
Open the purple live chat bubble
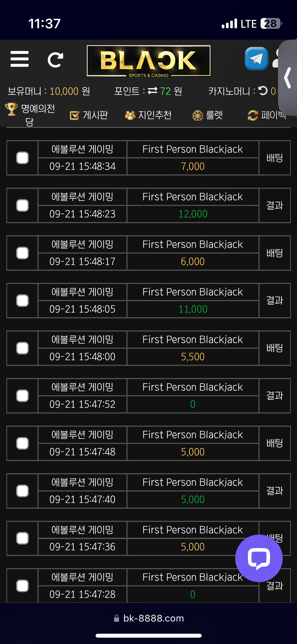259,558
